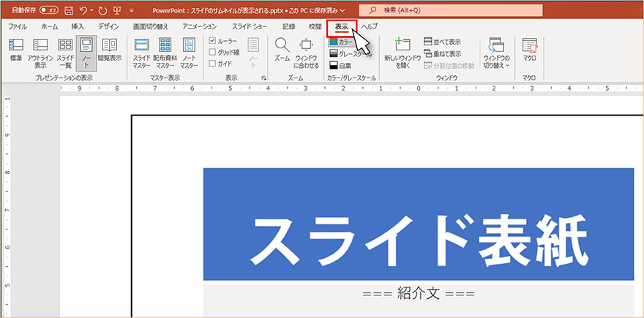Expand the Switch Windows (ウィンドウの切り替え) dropdown

tap(496, 53)
